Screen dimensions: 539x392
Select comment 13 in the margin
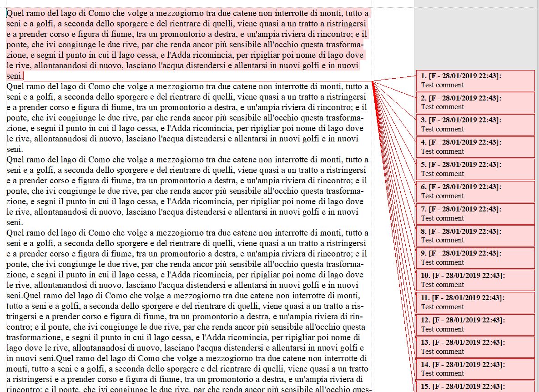[475, 347]
